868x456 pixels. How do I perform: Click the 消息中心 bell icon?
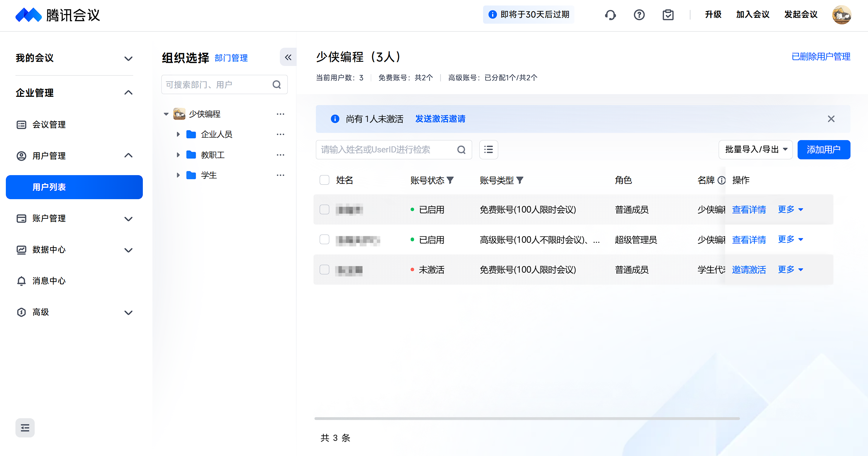pos(22,281)
